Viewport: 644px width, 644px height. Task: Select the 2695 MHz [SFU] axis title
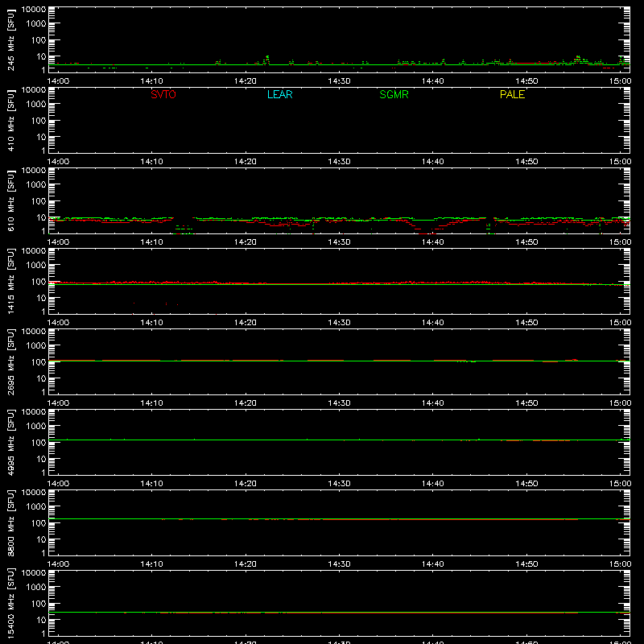pyautogui.click(x=11, y=361)
